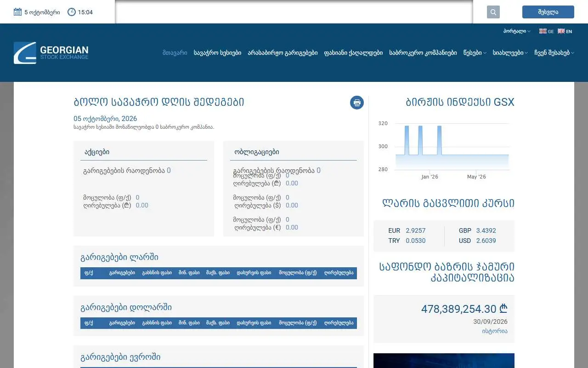Image resolution: width=588 pixels, height=368 pixels.
Task: Click the ლარის გაცვლითი კურსი heading
Action: click(448, 203)
